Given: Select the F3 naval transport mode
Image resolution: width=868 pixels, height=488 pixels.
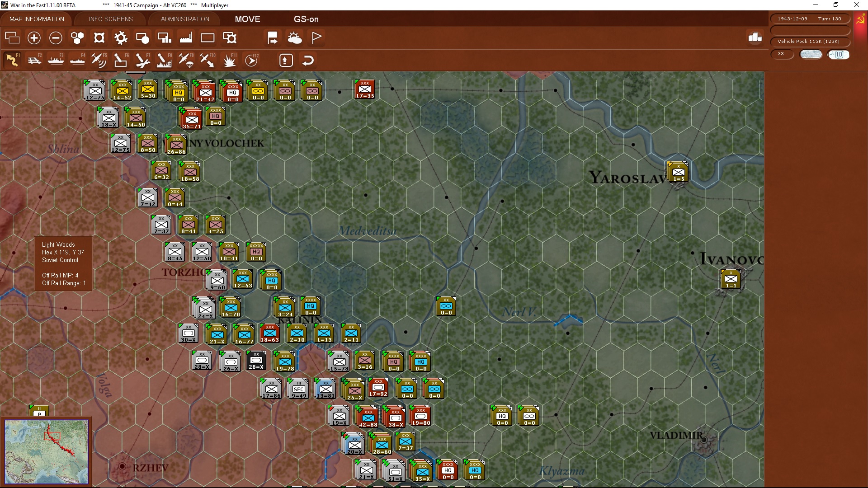Looking at the screenshot, I should (x=56, y=60).
